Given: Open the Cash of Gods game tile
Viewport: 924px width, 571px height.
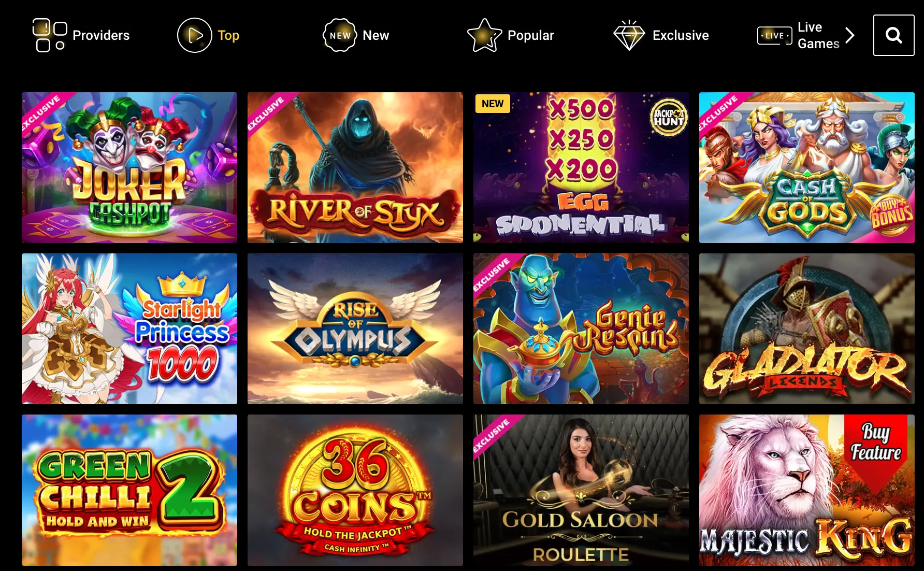Looking at the screenshot, I should (x=807, y=167).
